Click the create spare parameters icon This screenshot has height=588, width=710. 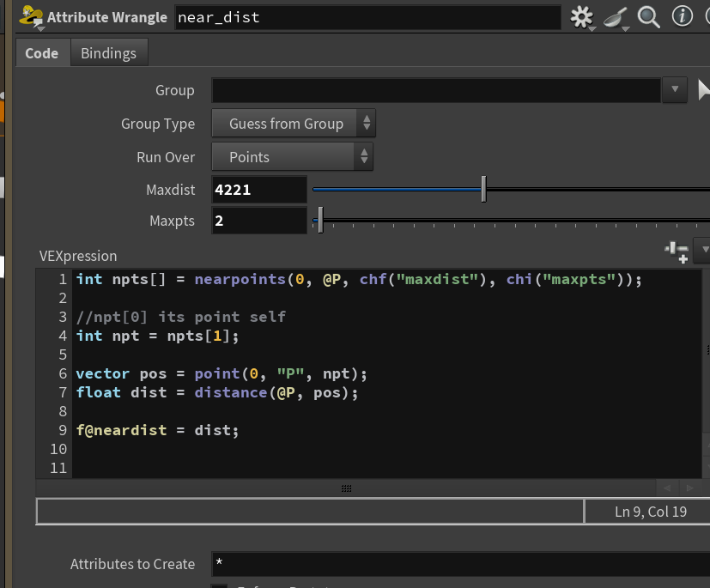pos(677,252)
